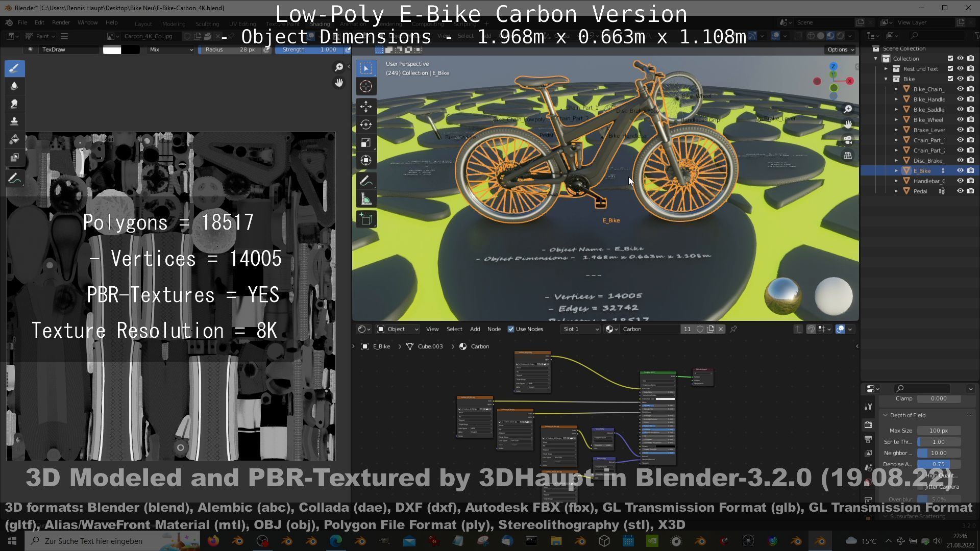
Task: Activate the Rotate tool in viewport
Action: click(x=366, y=124)
